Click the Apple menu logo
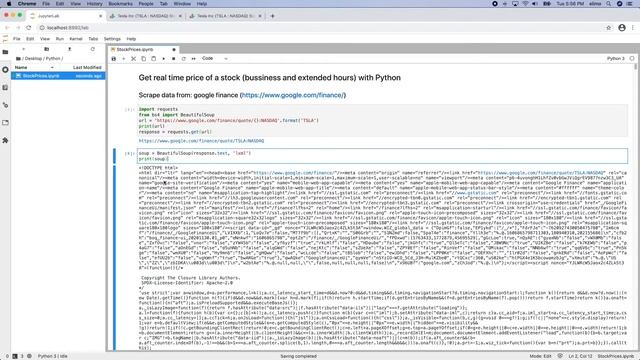The image size is (640, 360). (x=9, y=4)
